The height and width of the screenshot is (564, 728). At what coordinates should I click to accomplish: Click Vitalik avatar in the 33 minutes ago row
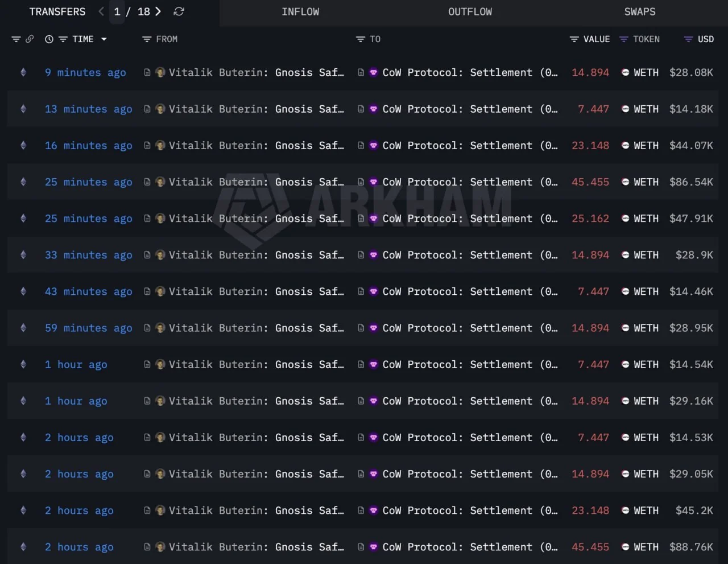click(x=160, y=255)
